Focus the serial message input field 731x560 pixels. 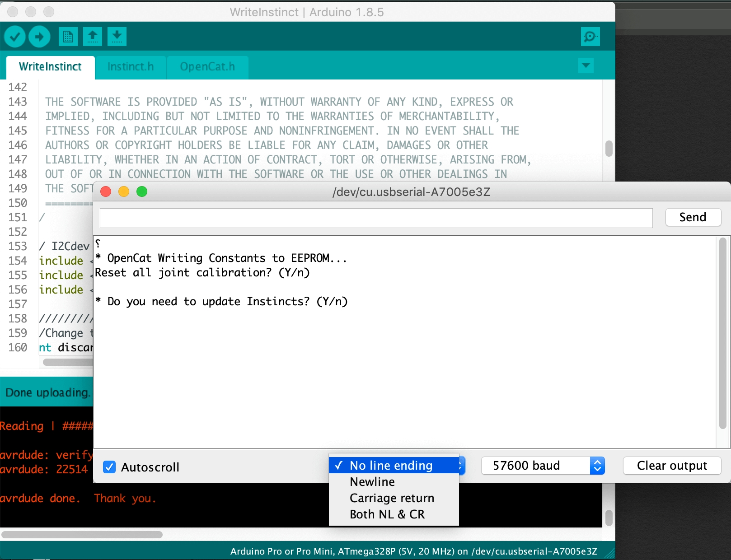pos(376,218)
